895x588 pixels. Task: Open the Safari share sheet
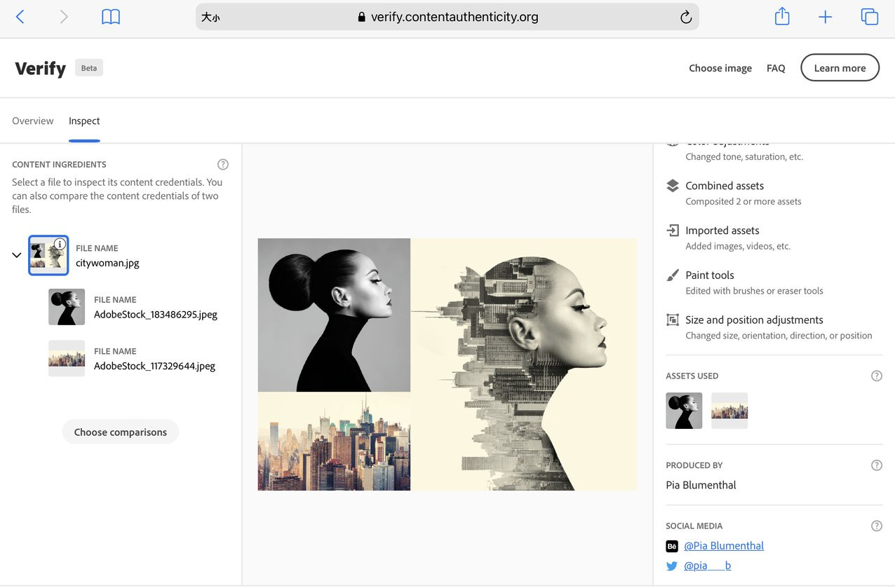click(782, 17)
